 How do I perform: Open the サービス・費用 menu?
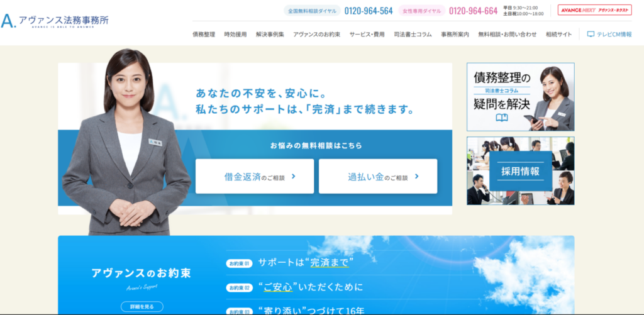tap(367, 35)
